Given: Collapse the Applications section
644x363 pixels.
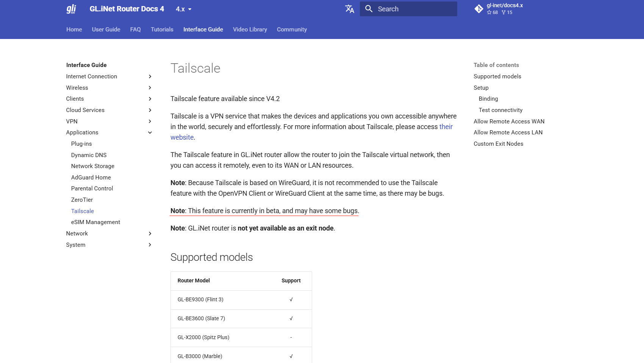Looking at the screenshot, I should [150, 132].
